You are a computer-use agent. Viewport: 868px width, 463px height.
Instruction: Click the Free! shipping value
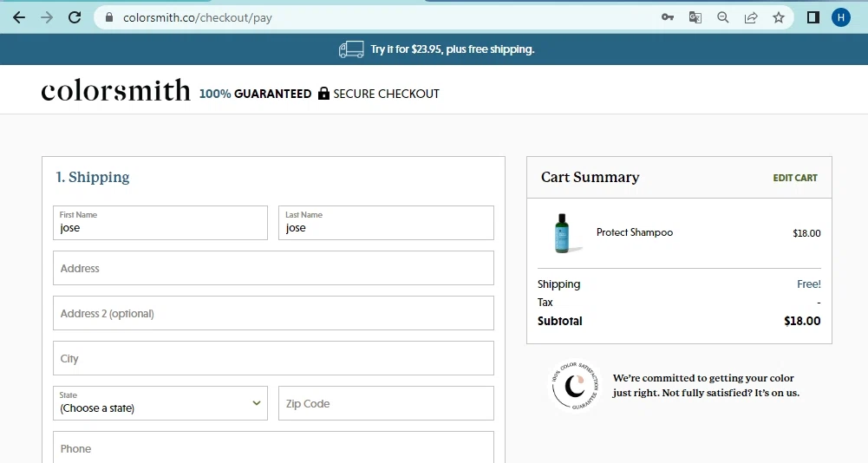pyautogui.click(x=809, y=284)
